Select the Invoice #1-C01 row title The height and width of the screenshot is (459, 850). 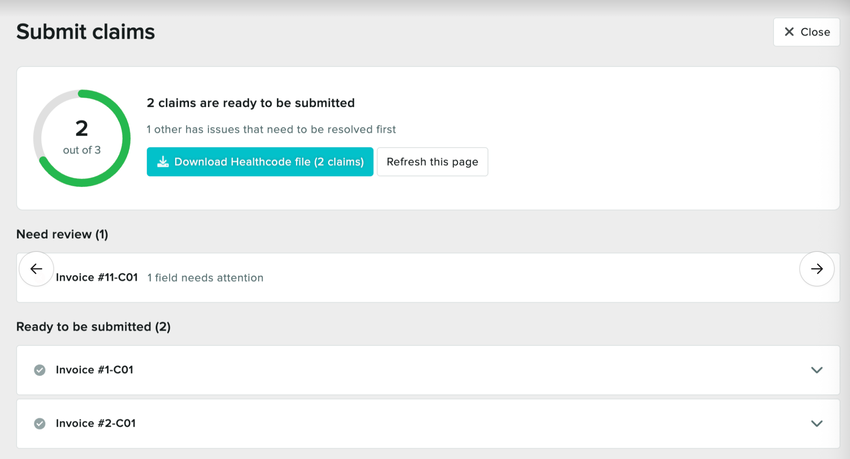coord(95,370)
